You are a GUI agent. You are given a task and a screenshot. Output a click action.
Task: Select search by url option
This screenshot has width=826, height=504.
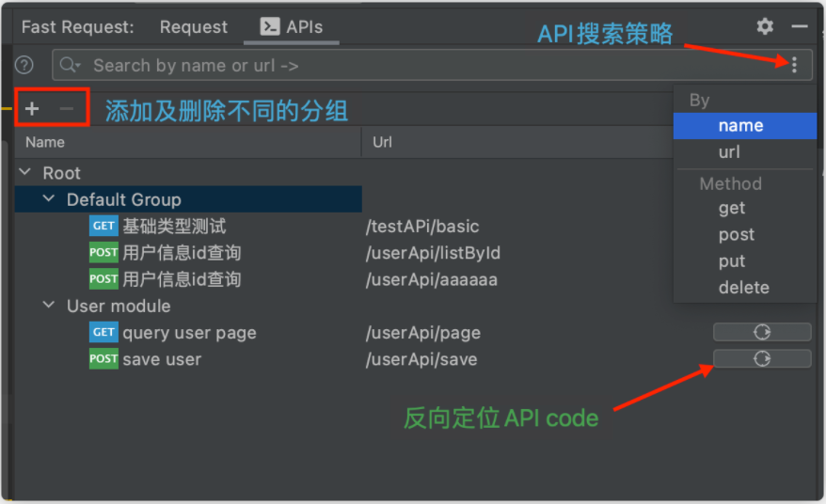(729, 151)
